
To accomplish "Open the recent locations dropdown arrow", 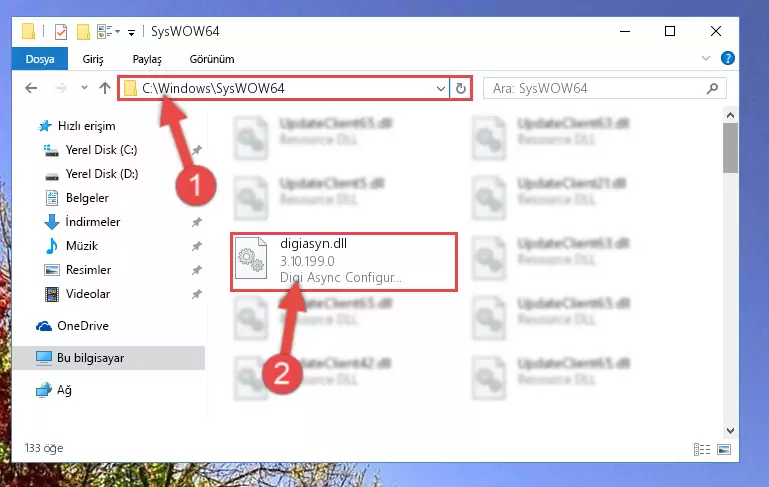I will pos(84,88).
